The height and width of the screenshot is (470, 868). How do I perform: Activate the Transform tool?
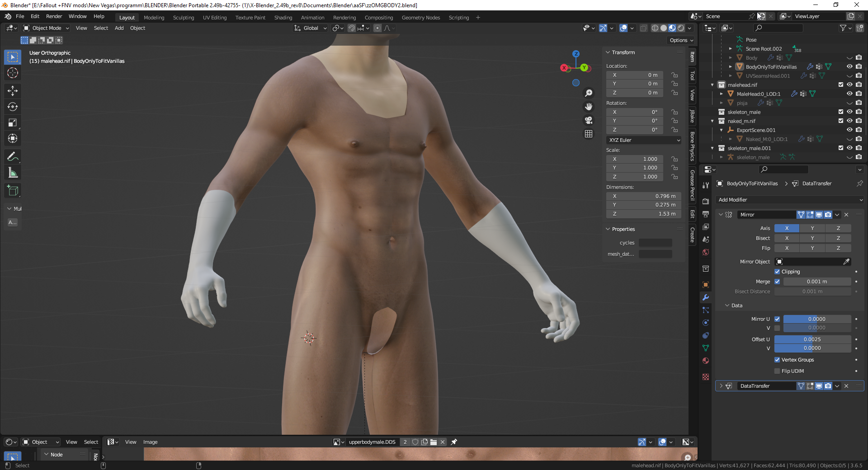(x=13, y=138)
